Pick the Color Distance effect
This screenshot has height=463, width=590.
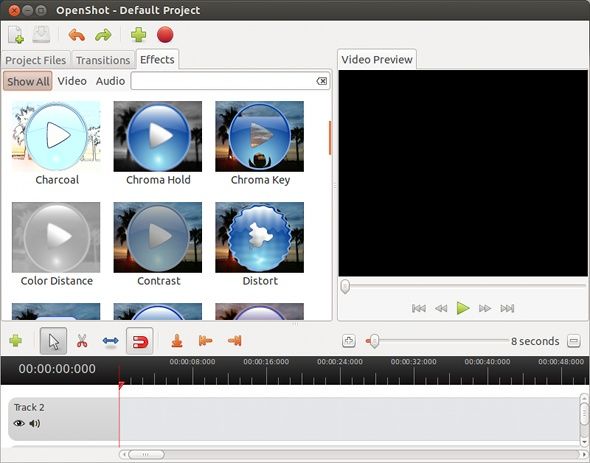pyautogui.click(x=56, y=237)
